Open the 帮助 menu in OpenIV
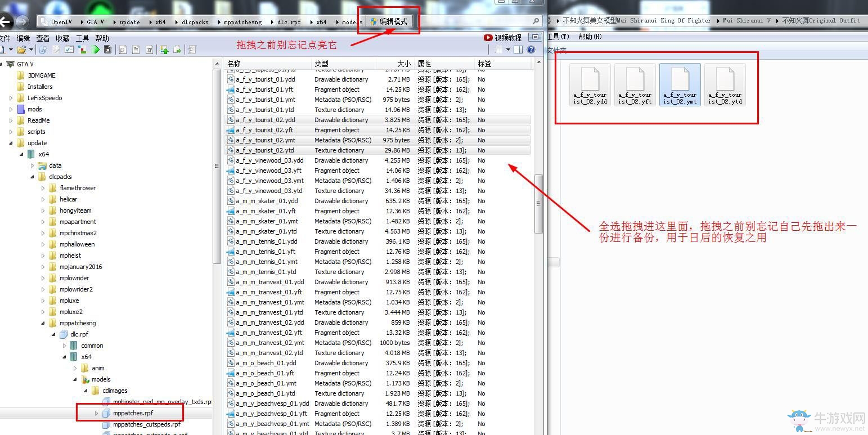This screenshot has width=868, height=435. pos(102,38)
